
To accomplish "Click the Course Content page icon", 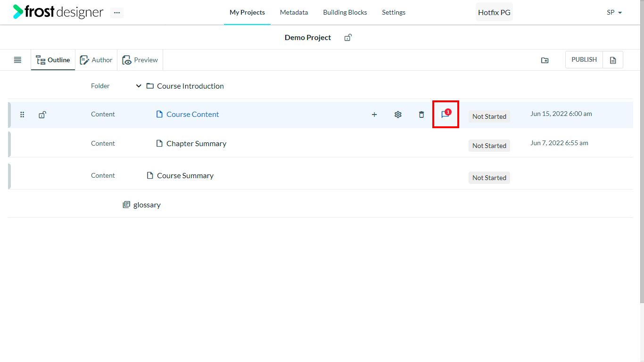I will click(x=159, y=114).
